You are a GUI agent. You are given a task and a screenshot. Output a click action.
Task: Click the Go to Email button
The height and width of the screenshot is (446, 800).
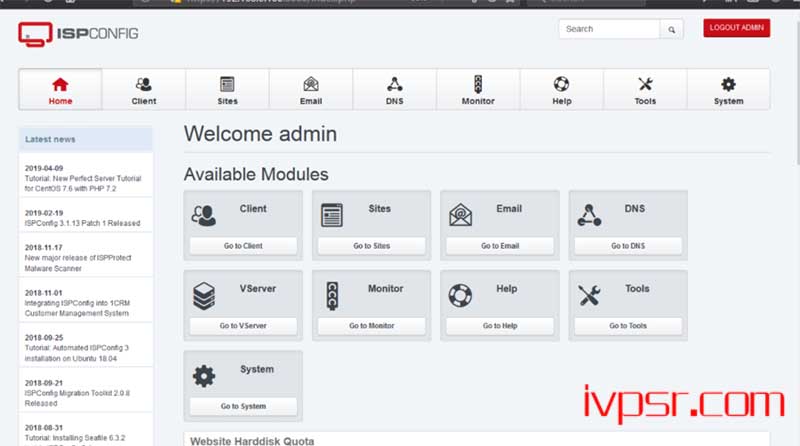point(500,246)
